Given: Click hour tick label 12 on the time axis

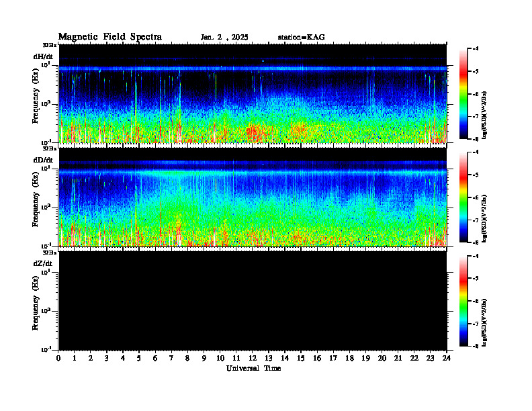Looking at the screenshot, I should [x=253, y=359].
